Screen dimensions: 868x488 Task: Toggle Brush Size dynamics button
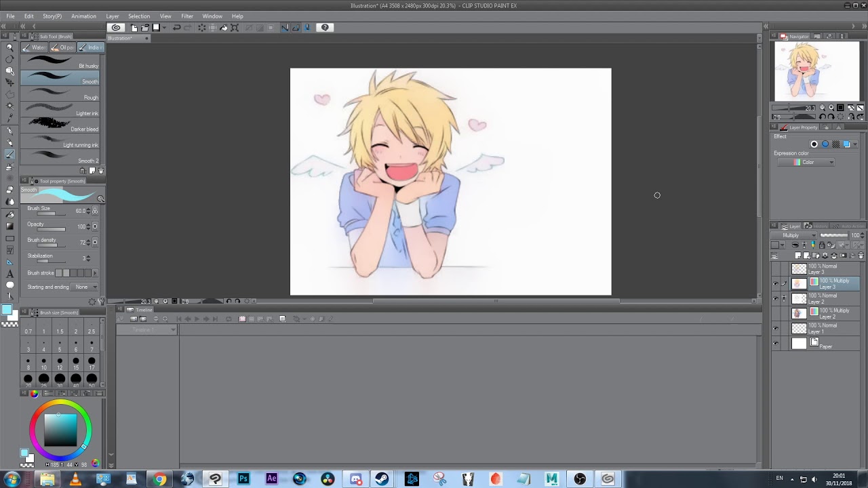(94, 211)
